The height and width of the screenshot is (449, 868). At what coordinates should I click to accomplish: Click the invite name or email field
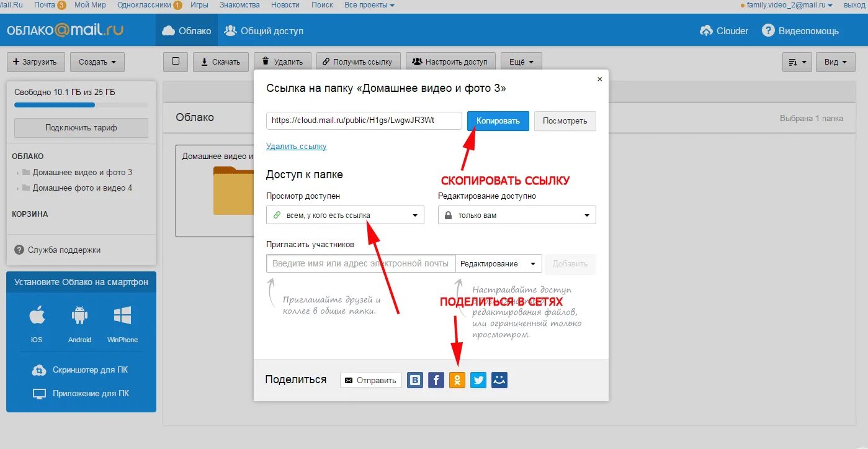click(x=360, y=263)
